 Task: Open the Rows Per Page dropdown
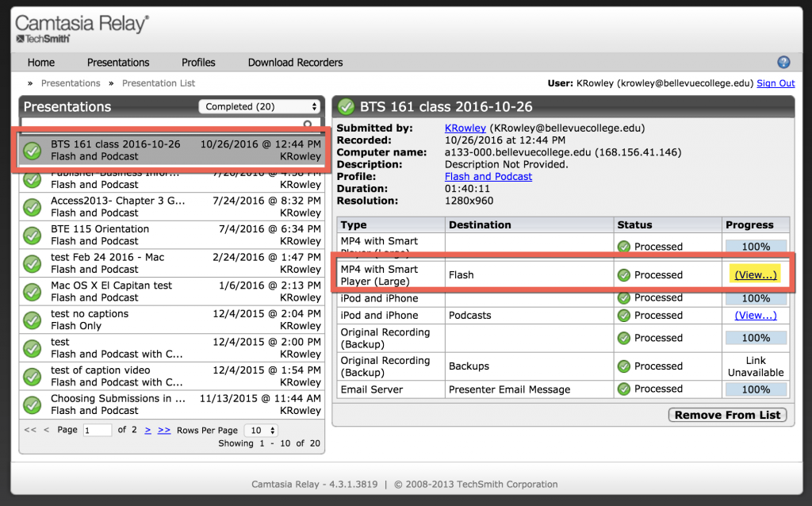tap(262, 431)
